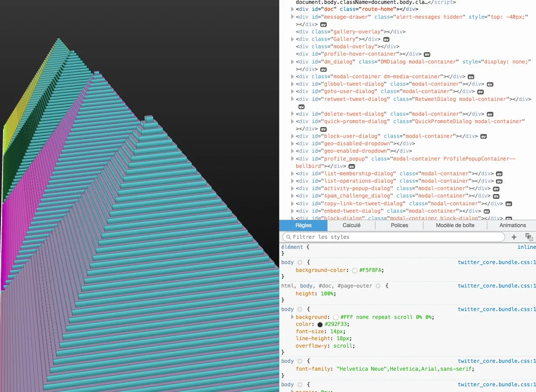
Task: Click the Filtrer les styles search field
Action: pyautogui.click(x=394, y=237)
